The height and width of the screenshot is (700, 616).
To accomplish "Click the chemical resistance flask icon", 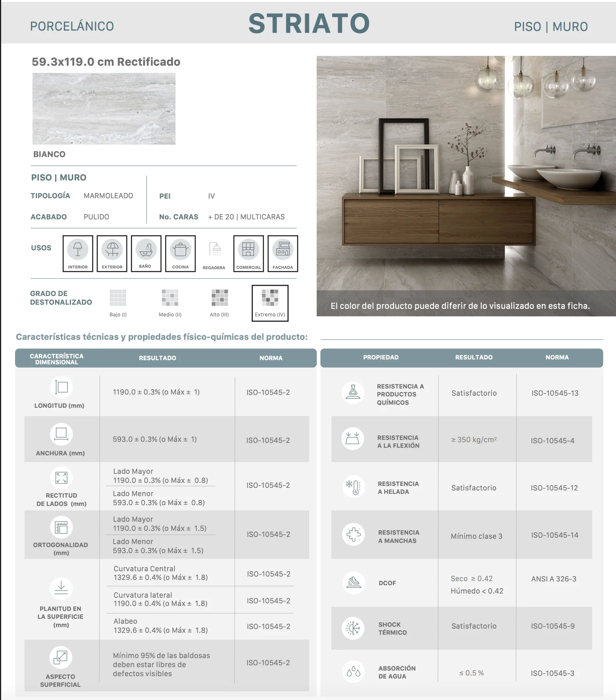I will (x=353, y=392).
